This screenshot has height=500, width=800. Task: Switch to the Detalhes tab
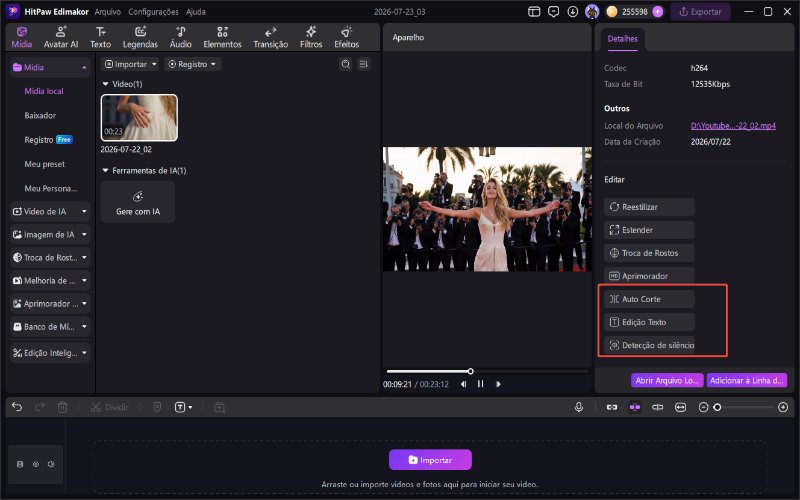click(x=622, y=39)
